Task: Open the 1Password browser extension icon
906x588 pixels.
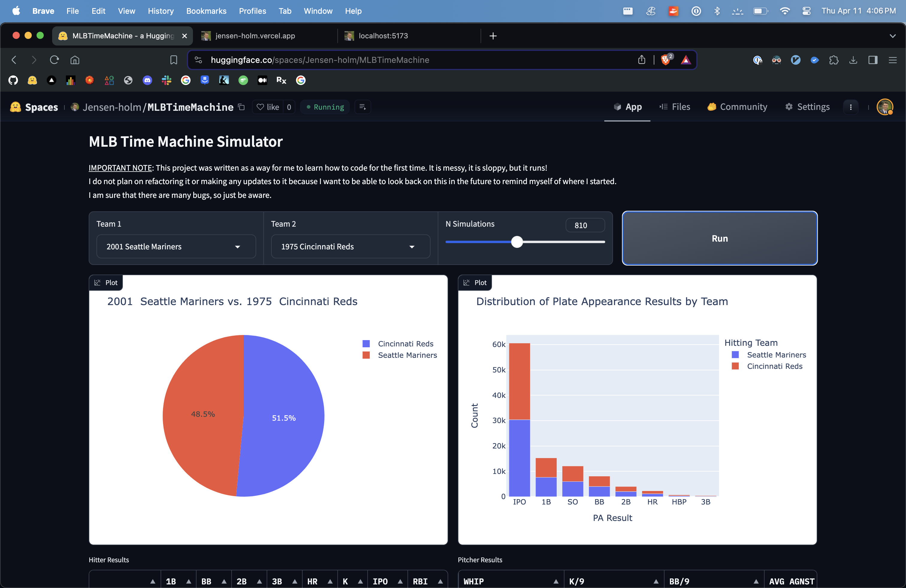Action: (x=757, y=60)
